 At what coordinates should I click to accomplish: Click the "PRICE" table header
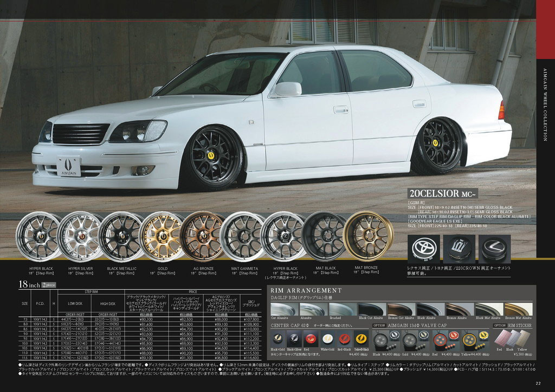193,292
